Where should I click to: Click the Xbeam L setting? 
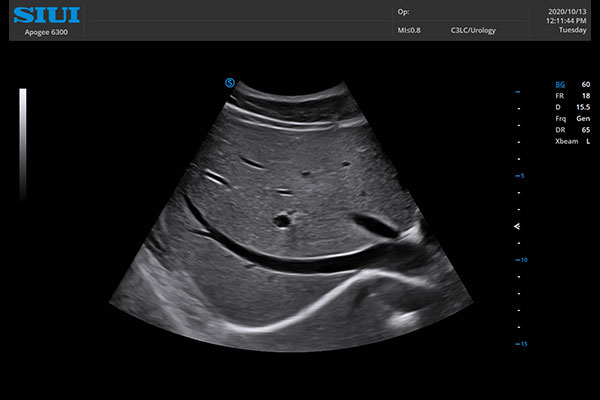coord(572,141)
